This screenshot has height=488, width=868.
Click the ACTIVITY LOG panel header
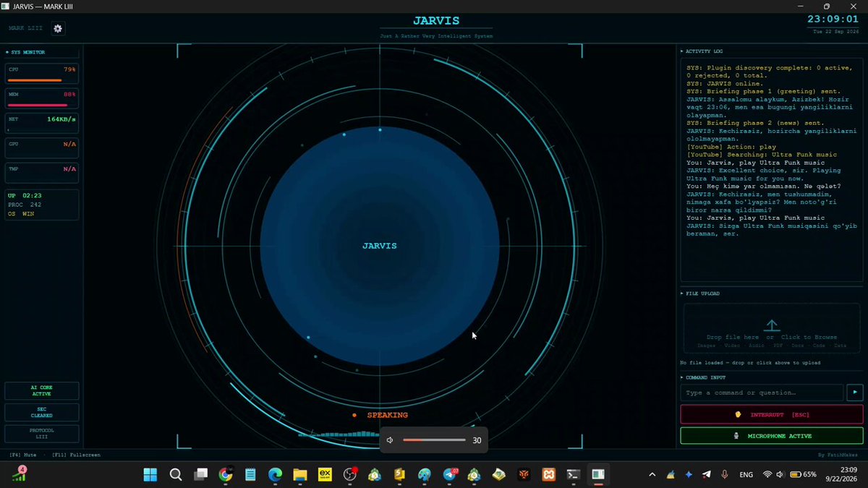pos(704,51)
